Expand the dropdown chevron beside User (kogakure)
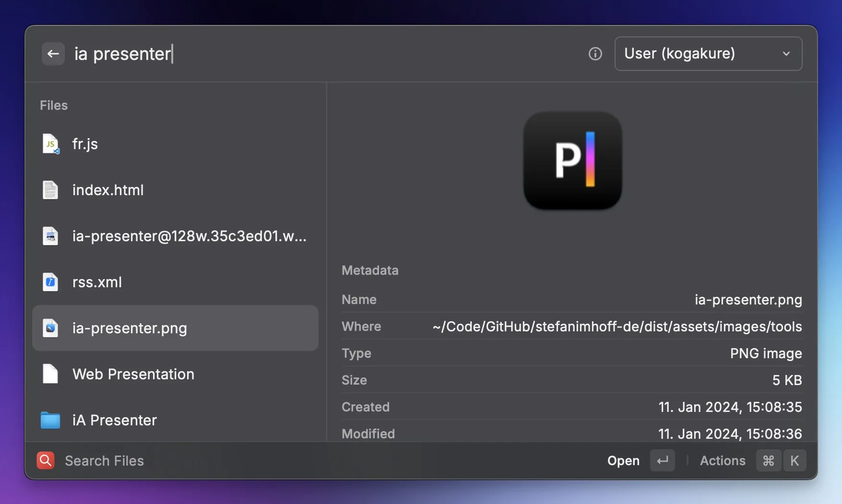 tap(786, 54)
